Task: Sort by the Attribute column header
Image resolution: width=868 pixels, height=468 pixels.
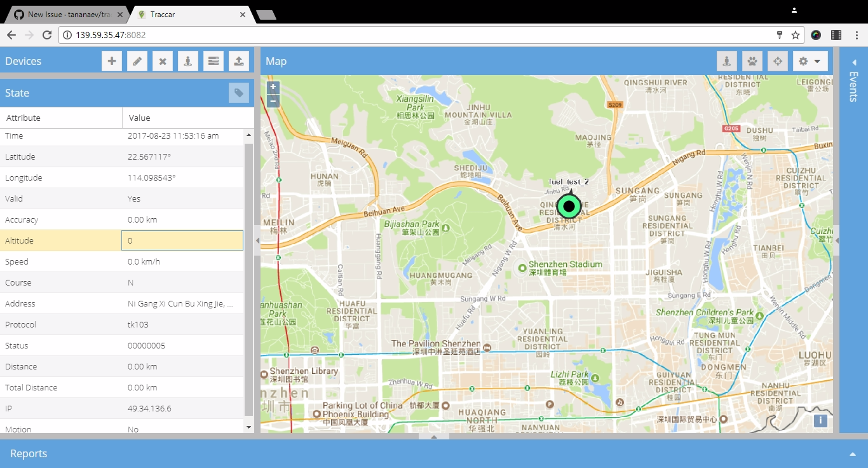Action: [61, 118]
